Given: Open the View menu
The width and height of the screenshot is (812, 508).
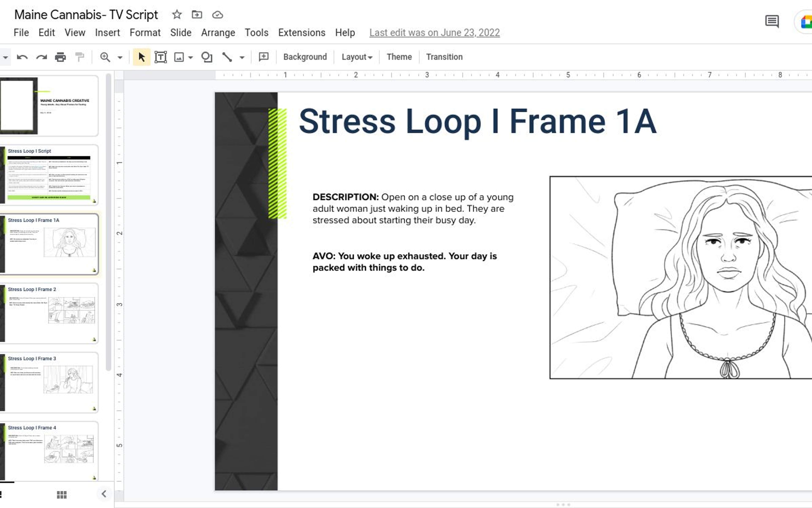Looking at the screenshot, I should pyautogui.click(x=75, y=33).
